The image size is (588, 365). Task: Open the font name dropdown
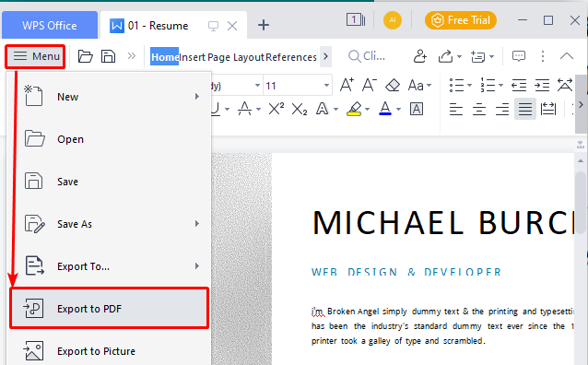pos(257,86)
